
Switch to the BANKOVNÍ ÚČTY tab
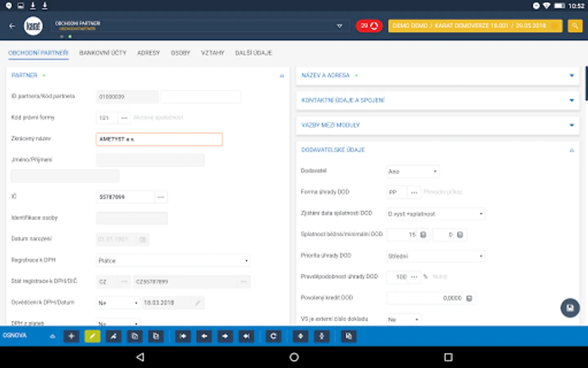click(x=103, y=53)
